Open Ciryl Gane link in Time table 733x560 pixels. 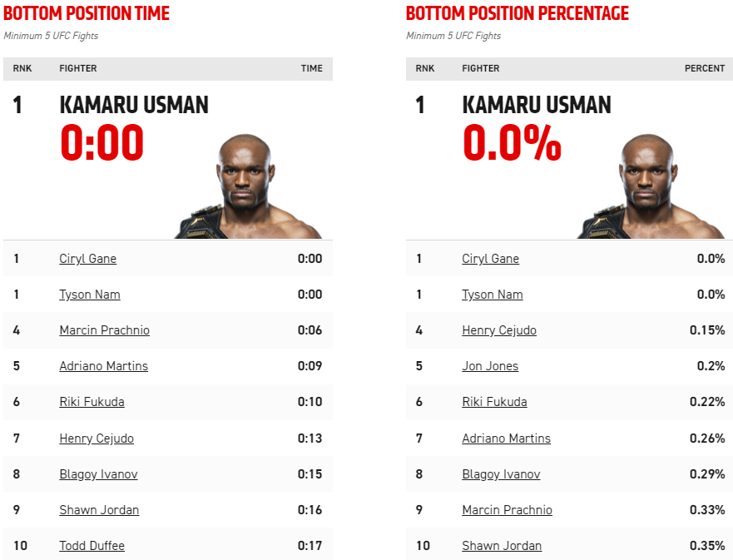pyautogui.click(x=88, y=259)
